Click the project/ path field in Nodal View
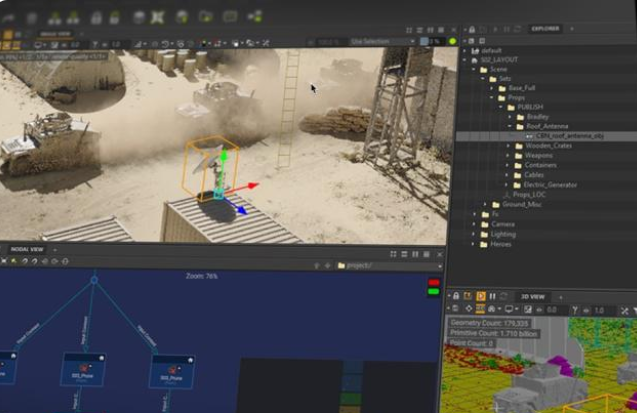637x413 pixels. click(389, 266)
